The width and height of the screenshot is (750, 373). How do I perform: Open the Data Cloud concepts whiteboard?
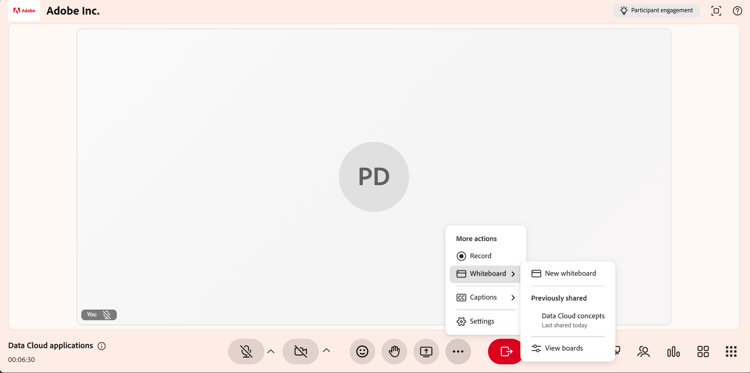[x=567, y=320]
